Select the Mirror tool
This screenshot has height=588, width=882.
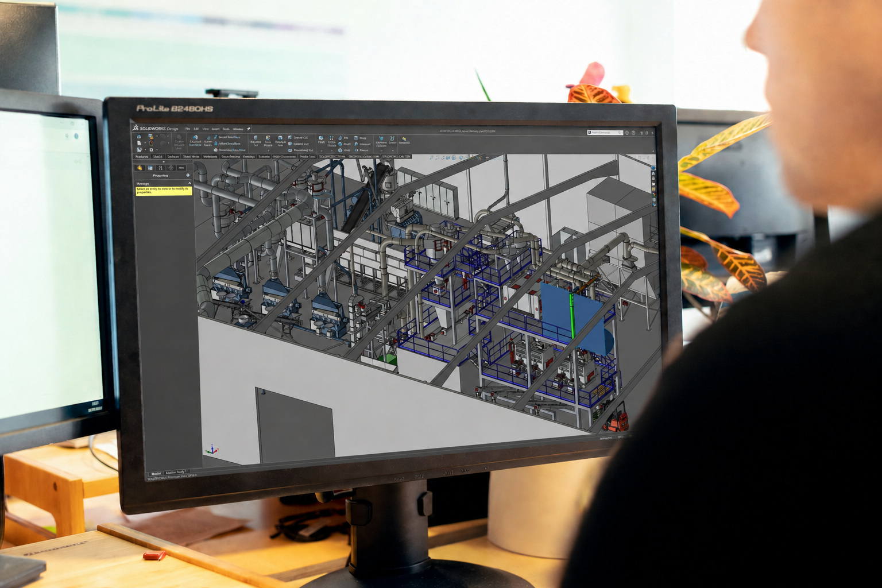coord(361,150)
